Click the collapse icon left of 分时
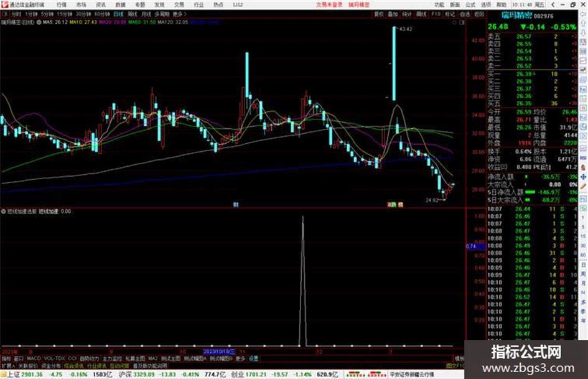The image size is (588, 379). (x=4, y=14)
